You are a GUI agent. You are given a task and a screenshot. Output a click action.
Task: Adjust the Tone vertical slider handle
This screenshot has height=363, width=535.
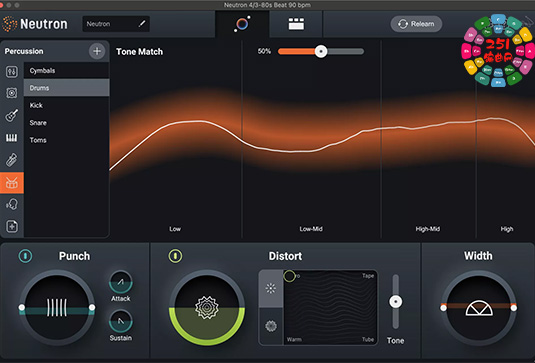[x=395, y=302]
